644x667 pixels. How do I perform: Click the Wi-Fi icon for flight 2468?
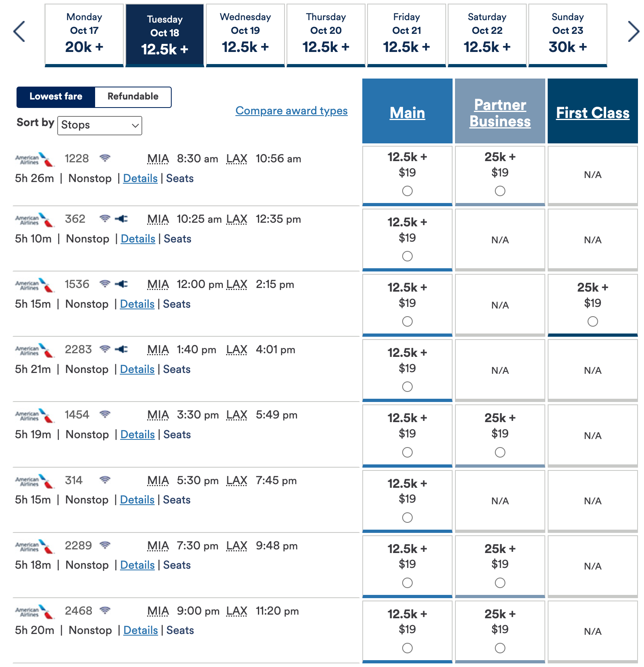105,610
